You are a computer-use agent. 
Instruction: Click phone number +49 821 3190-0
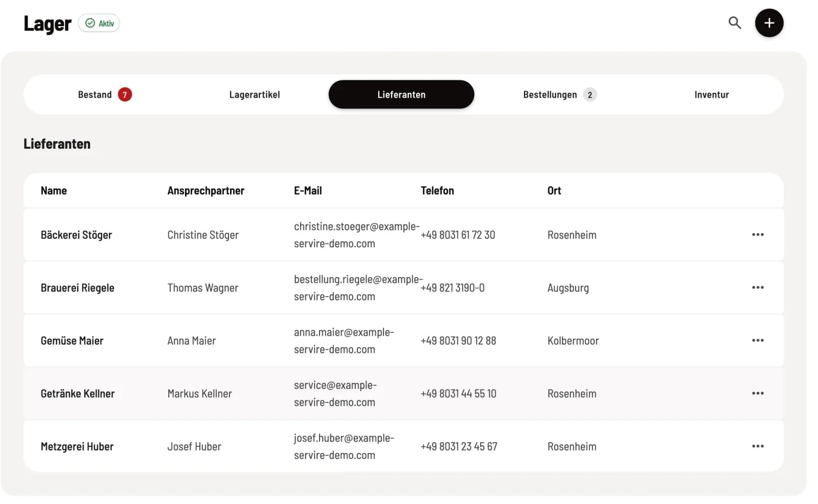tap(453, 288)
